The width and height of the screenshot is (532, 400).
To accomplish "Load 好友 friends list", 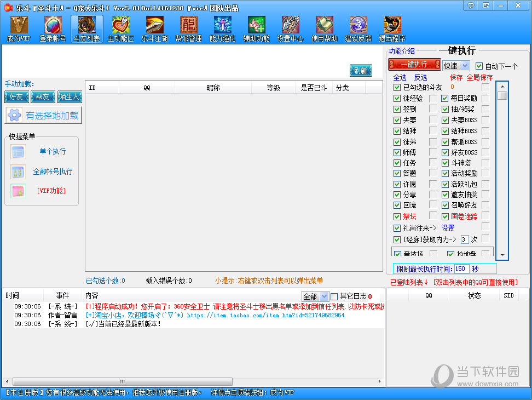I will (x=16, y=97).
